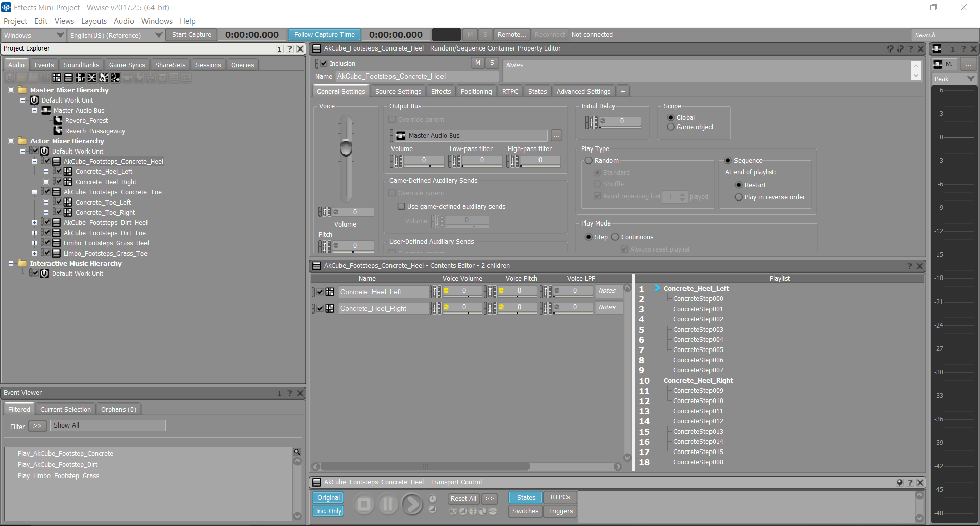Click the Property Editor panel header icon
Screen dimensions: 980x526
316,48
